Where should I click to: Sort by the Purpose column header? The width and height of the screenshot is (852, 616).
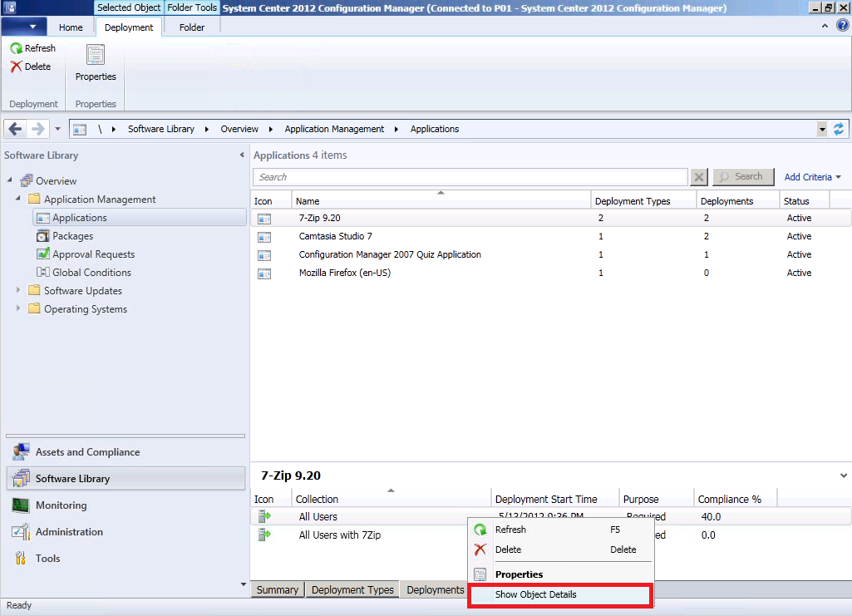(x=657, y=499)
